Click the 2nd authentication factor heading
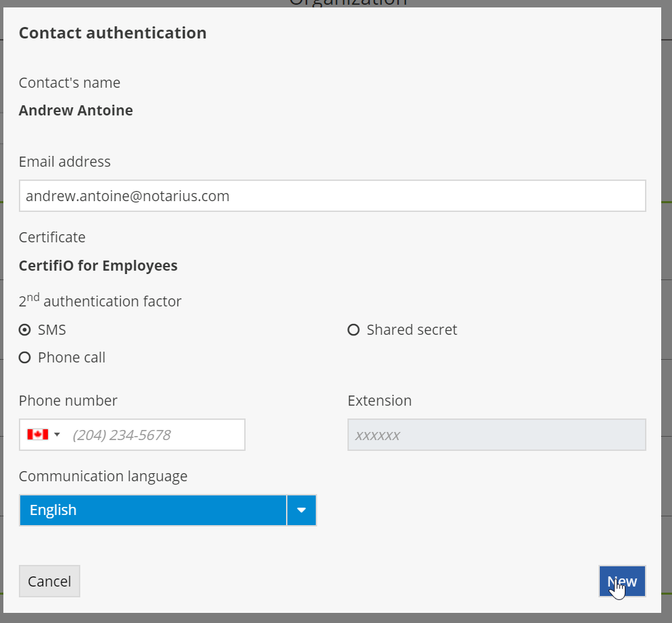Image resolution: width=672 pixels, height=623 pixels. click(100, 301)
